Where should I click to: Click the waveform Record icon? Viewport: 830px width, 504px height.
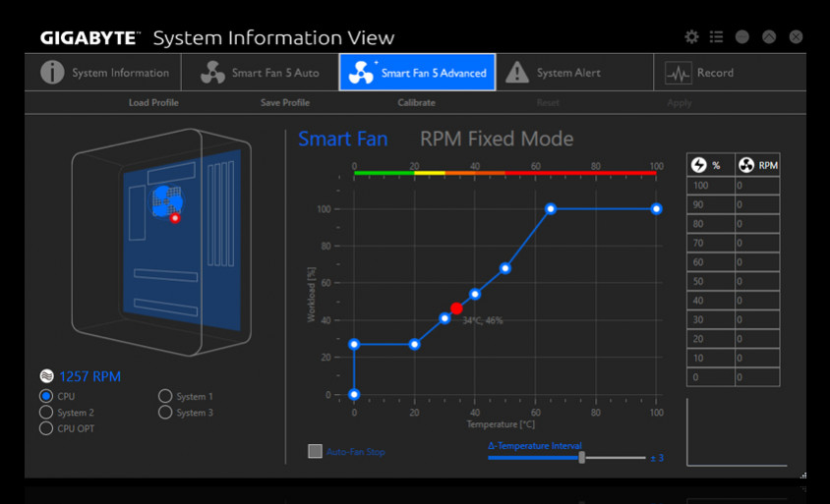pyautogui.click(x=679, y=73)
